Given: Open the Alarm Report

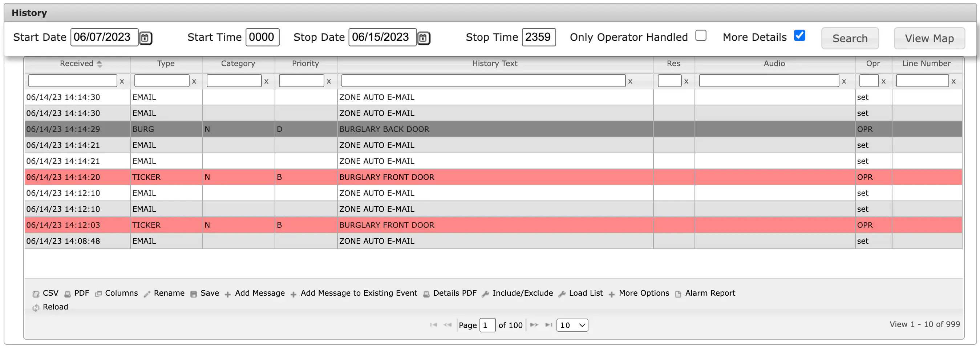Looking at the screenshot, I should tap(705, 293).
